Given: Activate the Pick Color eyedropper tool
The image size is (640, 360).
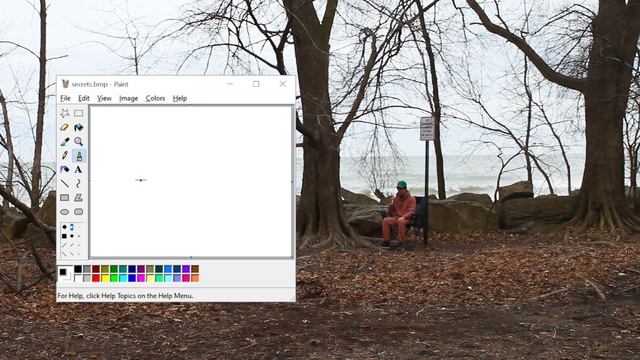Looking at the screenshot, I should (x=64, y=141).
